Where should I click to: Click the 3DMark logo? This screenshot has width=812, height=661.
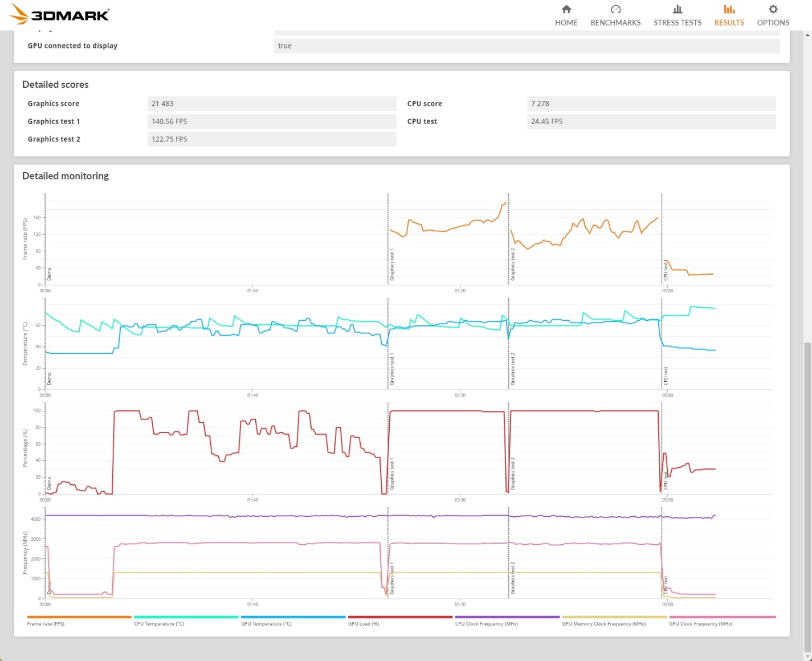[x=60, y=14]
